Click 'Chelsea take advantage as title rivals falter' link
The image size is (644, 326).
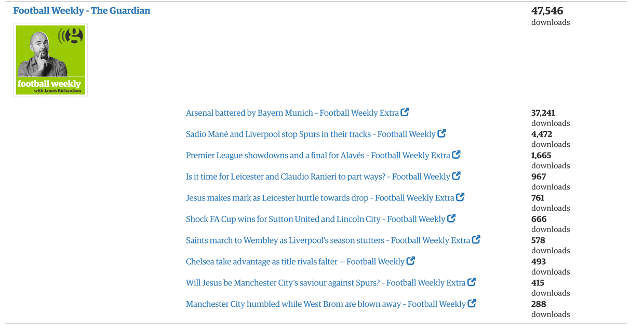(295, 262)
